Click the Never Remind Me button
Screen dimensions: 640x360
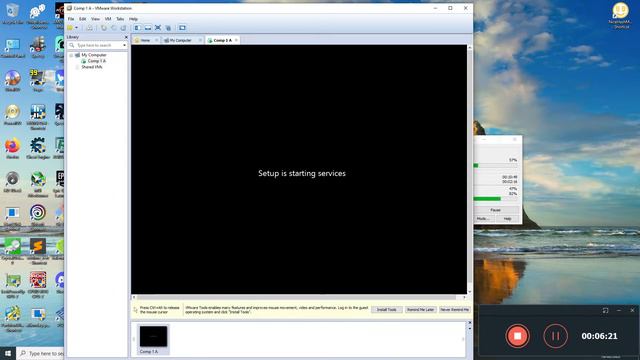tap(455, 310)
